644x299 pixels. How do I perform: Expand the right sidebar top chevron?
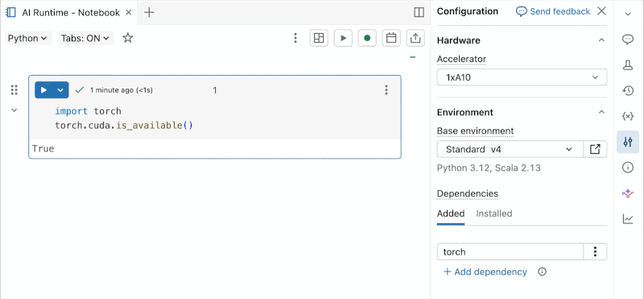tap(628, 14)
